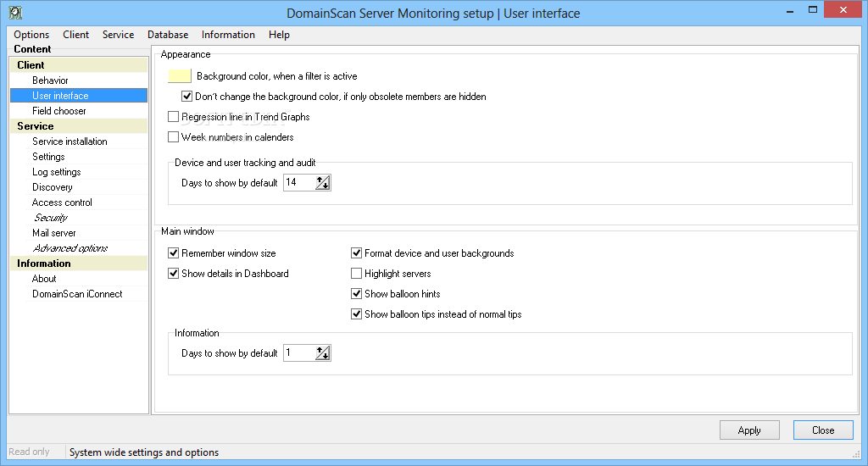Maximize the setup window
This screenshot has height=466, width=868.
point(813,10)
